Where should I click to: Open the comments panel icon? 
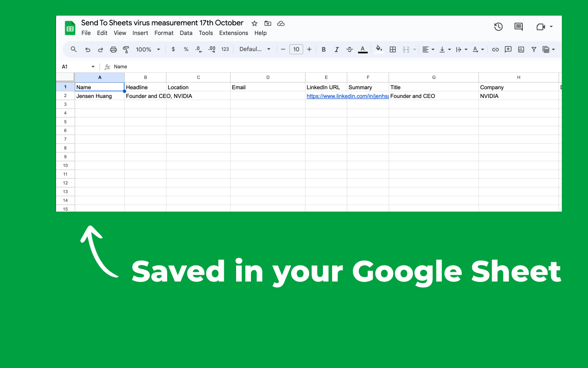click(519, 27)
